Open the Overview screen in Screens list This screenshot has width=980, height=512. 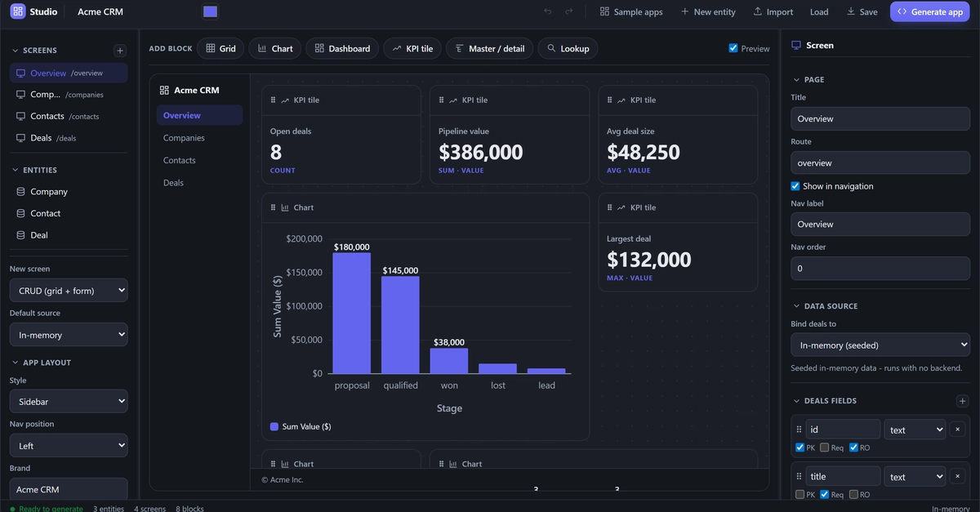[x=69, y=73]
